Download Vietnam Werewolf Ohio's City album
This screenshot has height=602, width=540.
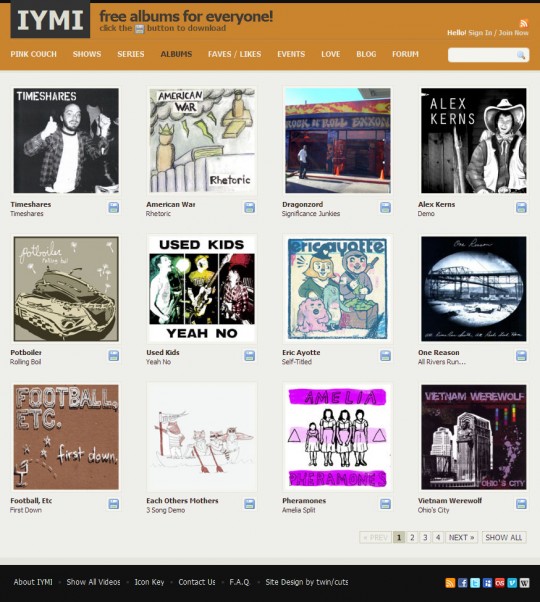coord(521,504)
